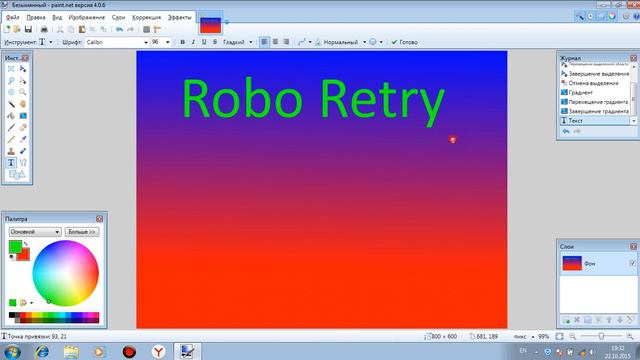Click the Paste clipboard icon
The width and height of the screenshot is (640, 360).
[x=82, y=29]
